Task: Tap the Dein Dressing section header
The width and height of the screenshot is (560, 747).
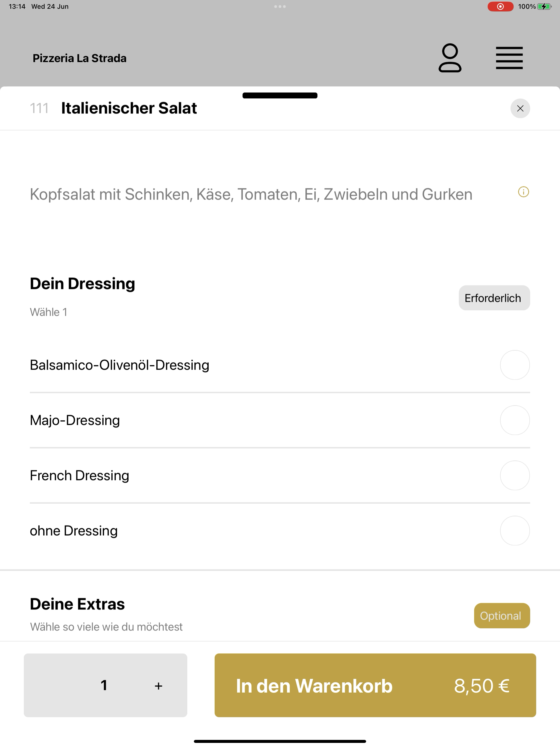Action: (82, 284)
